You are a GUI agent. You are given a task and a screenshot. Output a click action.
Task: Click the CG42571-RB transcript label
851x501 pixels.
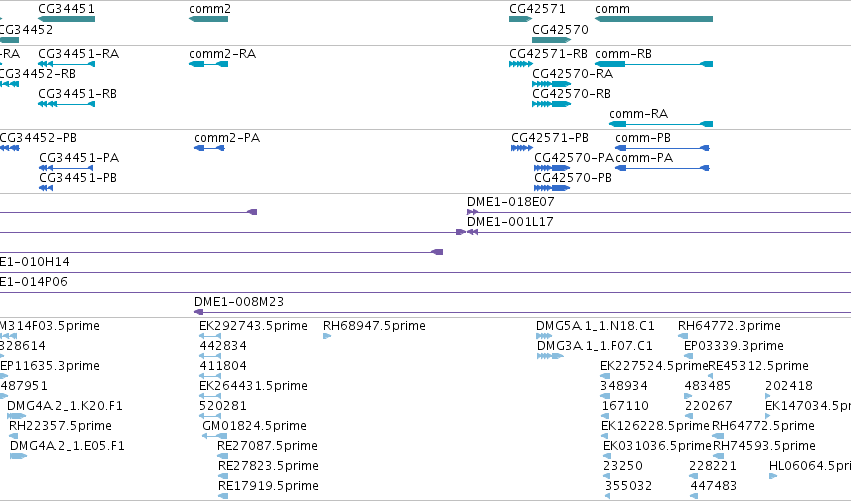(549, 54)
